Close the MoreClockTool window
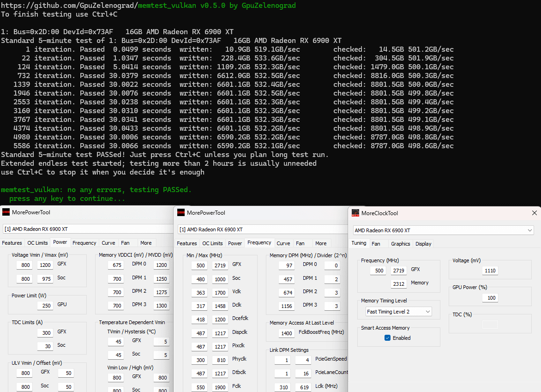This screenshot has height=392, width=541. point(534,213)
